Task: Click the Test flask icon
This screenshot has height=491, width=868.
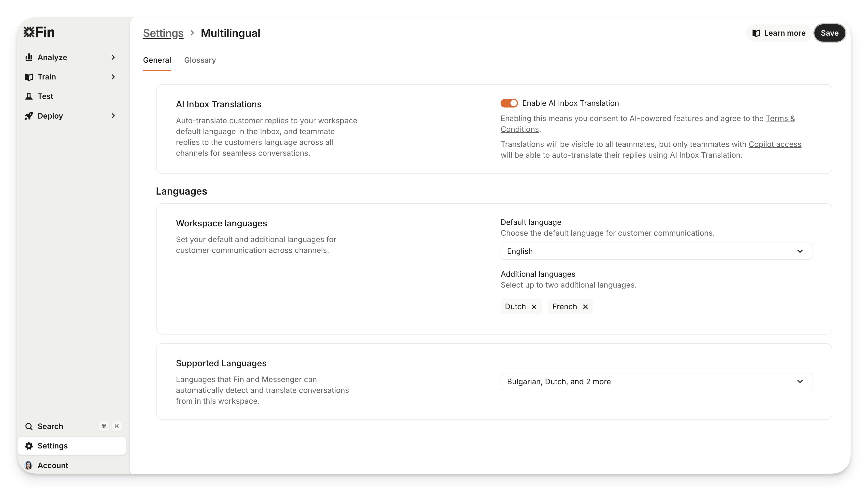Action: (x=29, y=96)
